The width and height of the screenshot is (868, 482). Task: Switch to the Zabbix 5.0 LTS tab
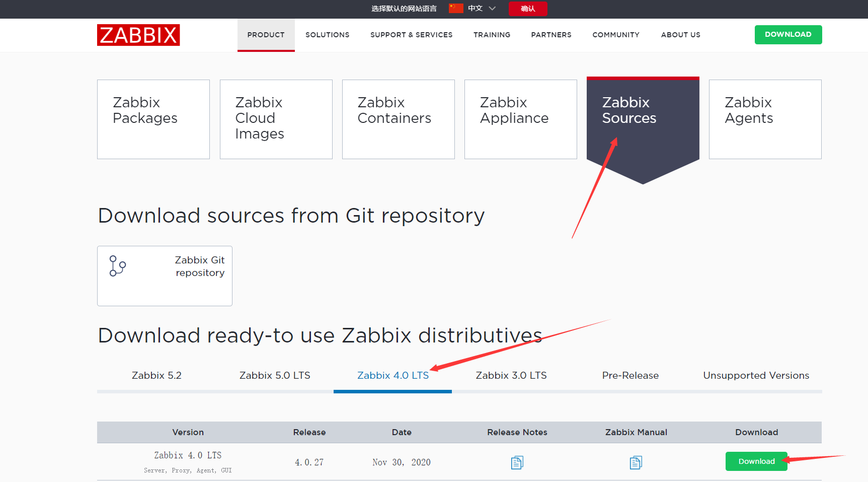tap(275, 375)
